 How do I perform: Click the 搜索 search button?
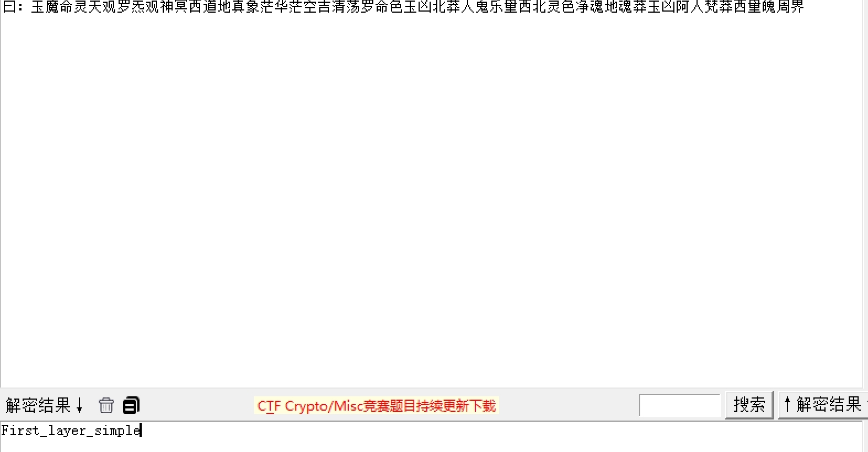point(749,405)
